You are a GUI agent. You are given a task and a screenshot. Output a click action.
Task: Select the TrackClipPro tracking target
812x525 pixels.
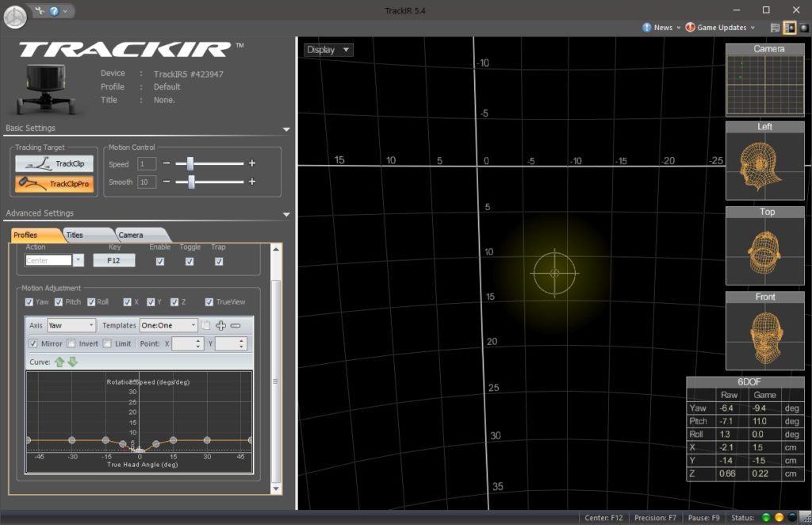click(55, 184)
